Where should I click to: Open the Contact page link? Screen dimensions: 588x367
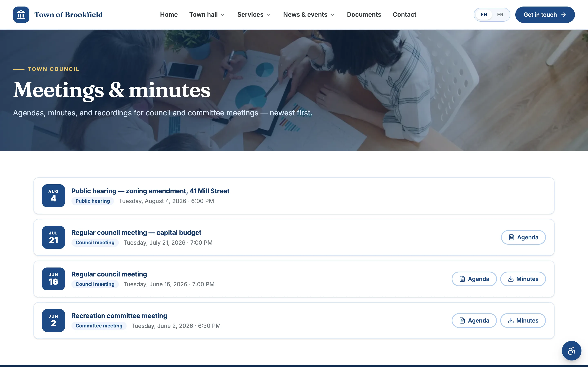coord(404,14)
